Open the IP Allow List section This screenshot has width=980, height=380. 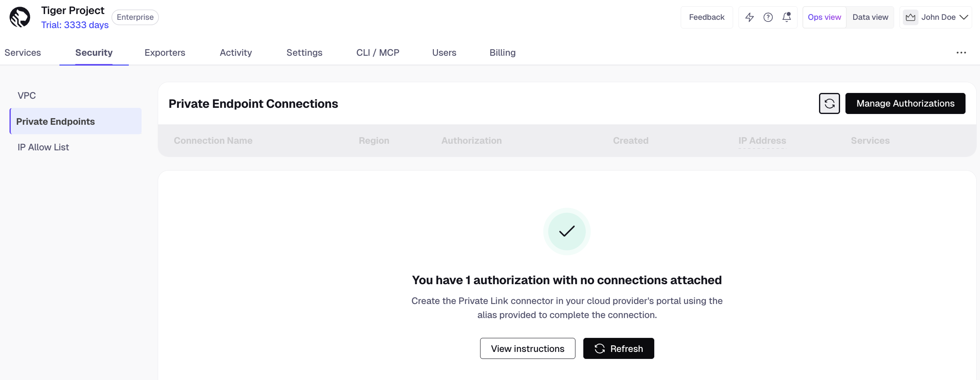[x=43, y=147]
